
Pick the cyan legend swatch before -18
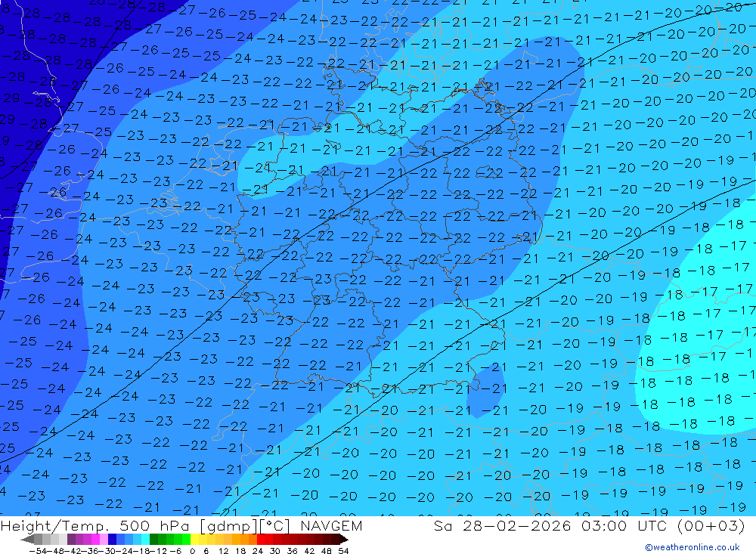point(145,539)
